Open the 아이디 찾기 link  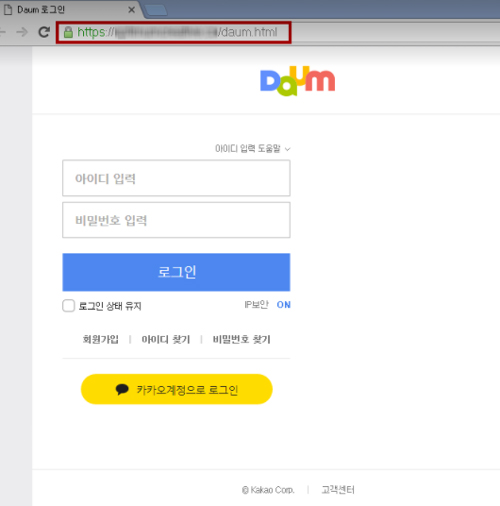pyautogui.click(x=166, y=339)
